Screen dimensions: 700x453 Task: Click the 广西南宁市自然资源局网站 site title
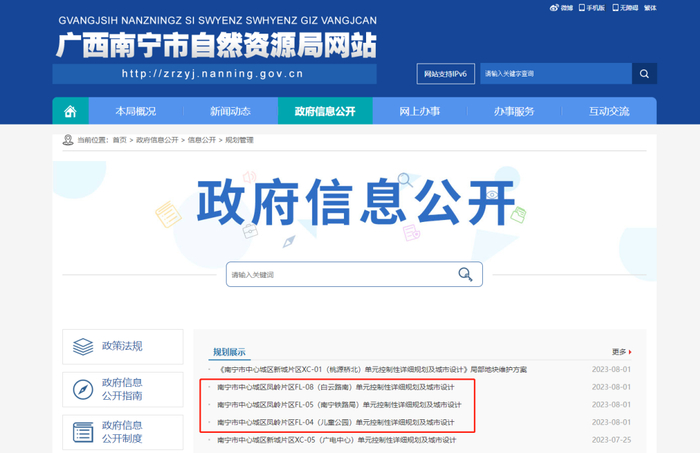click(217, 46)
